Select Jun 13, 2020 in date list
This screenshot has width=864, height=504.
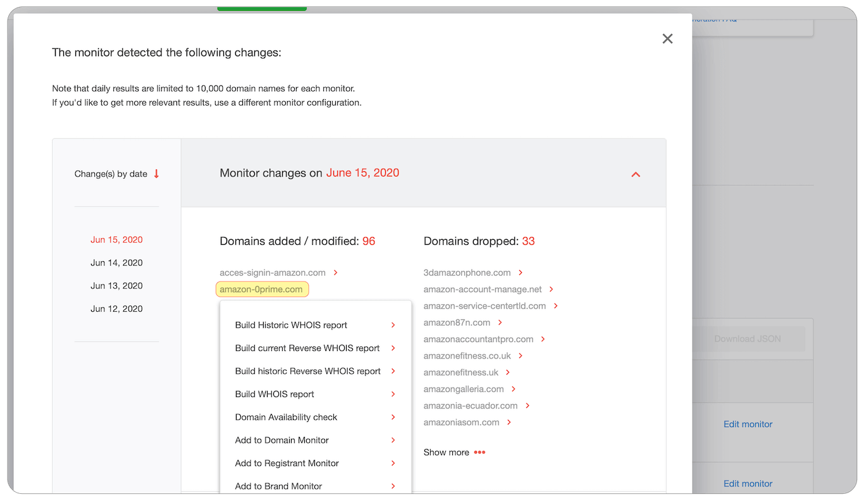pyautogui.click(x=116, y=286)
